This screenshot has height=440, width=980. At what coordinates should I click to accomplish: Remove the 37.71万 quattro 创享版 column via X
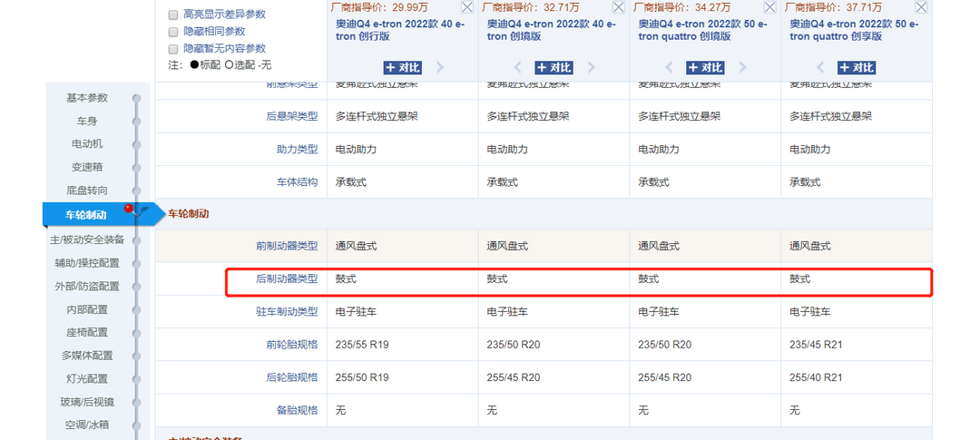click(x=921, y=7)
